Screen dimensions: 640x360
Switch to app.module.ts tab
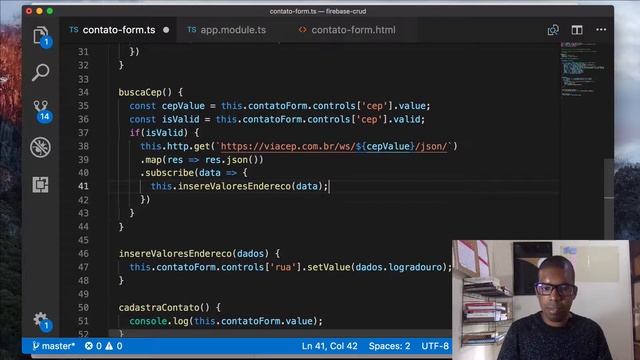[x=227, y=30]
